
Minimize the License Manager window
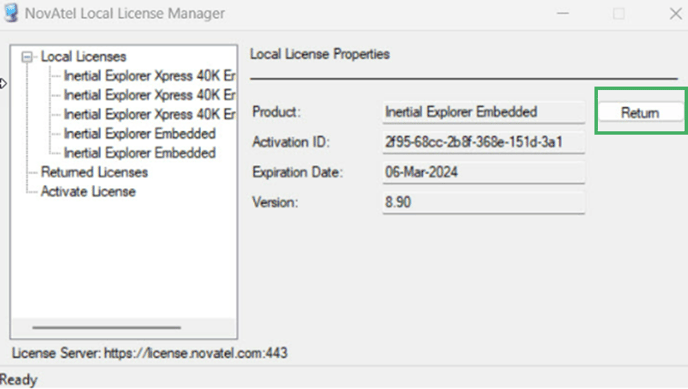563,14
